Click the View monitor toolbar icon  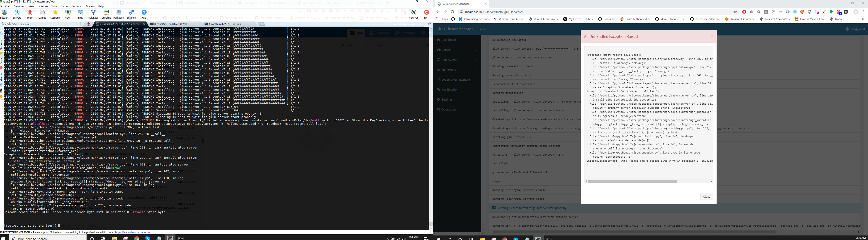68,14
